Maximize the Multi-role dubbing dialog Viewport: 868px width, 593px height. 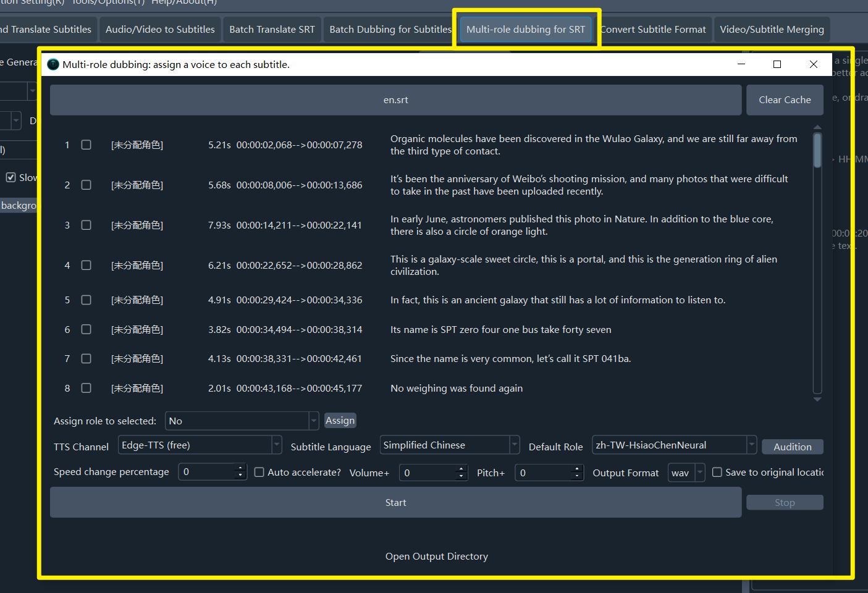point(777,64)
